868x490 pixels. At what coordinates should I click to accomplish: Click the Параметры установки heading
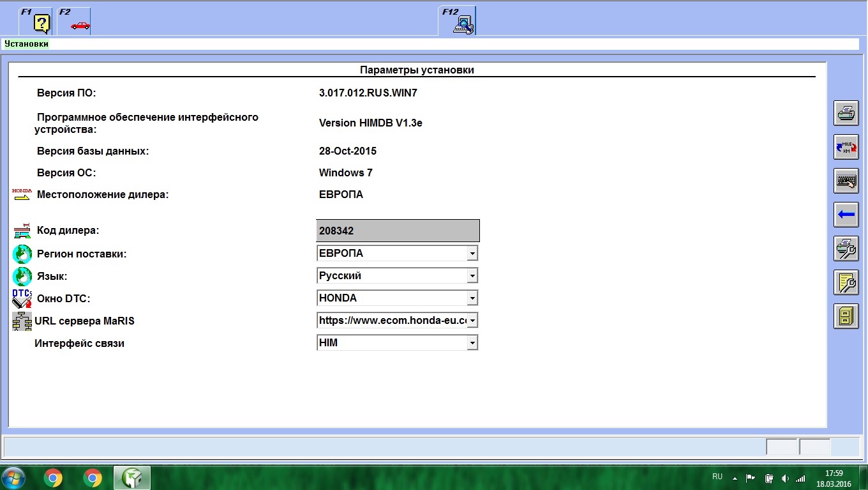click(x=417, y=70)
